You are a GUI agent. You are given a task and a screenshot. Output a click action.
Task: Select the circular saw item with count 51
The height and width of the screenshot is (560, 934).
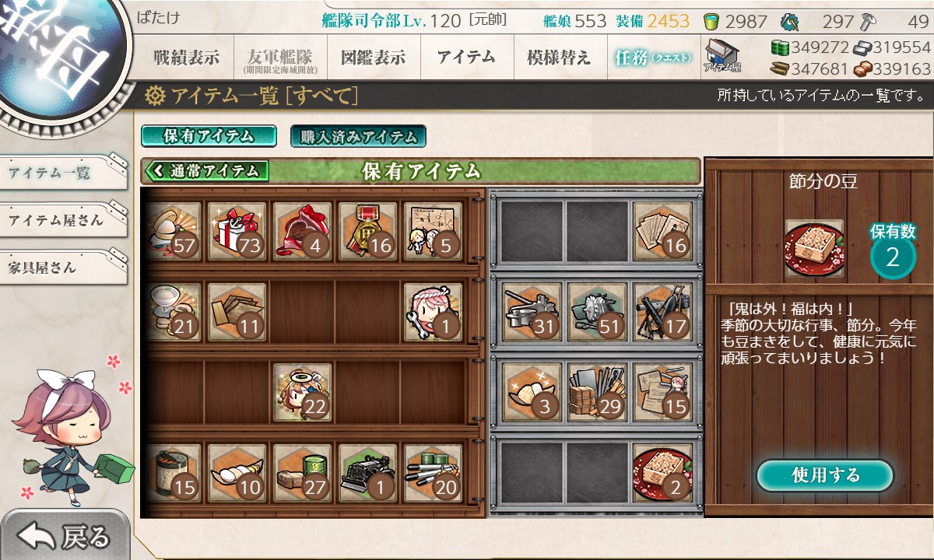(597, 312)
